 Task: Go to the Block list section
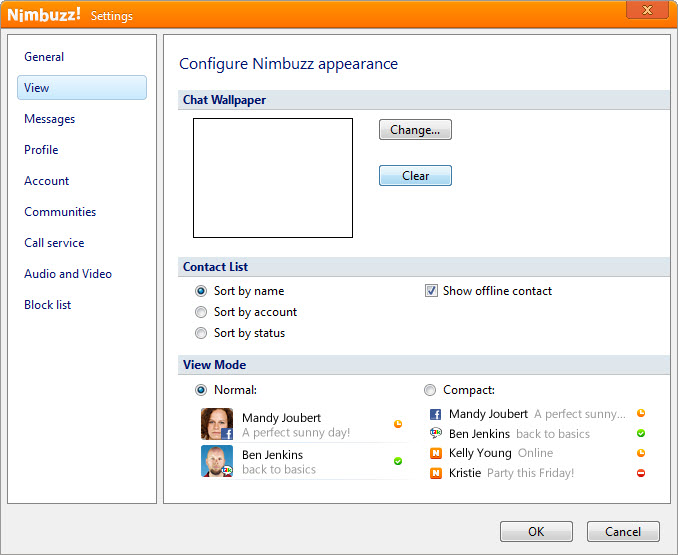click(48, 305)
